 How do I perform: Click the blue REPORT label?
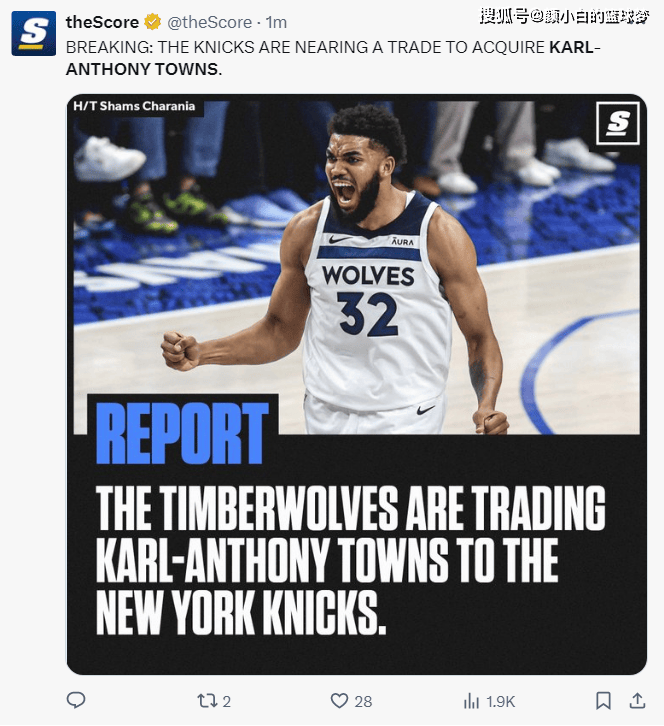pyautogui.click(x=182, y=433)
